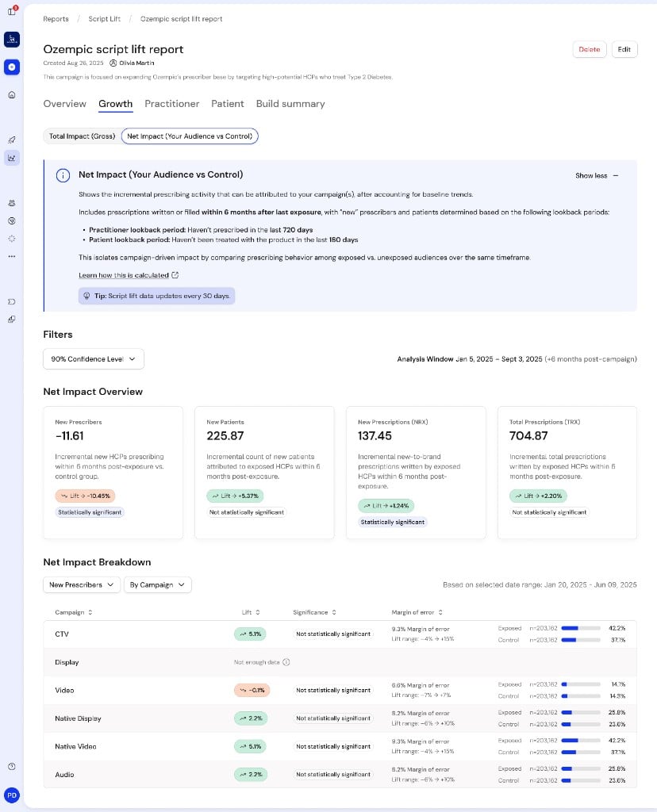Open the Build summary tab
This screenshot has width=657, height=812.
coord(290,104)
